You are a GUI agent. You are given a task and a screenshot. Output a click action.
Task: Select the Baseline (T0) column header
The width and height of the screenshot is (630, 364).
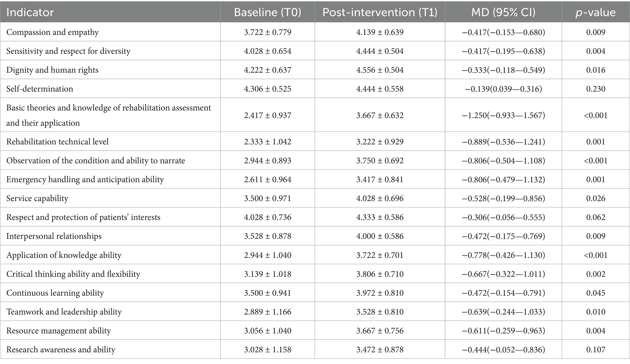[267, 12]
